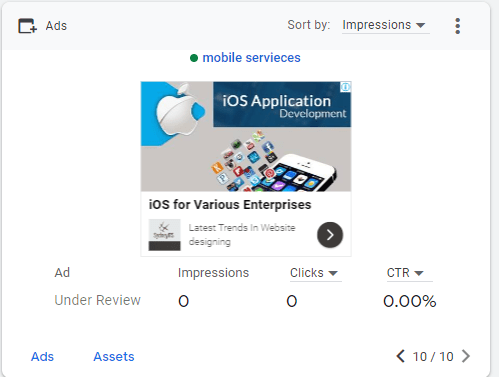Click the iOS for Various Enterprises headline
The height and width of the screenshot is (377, 499).
click(x=230, y=204)
